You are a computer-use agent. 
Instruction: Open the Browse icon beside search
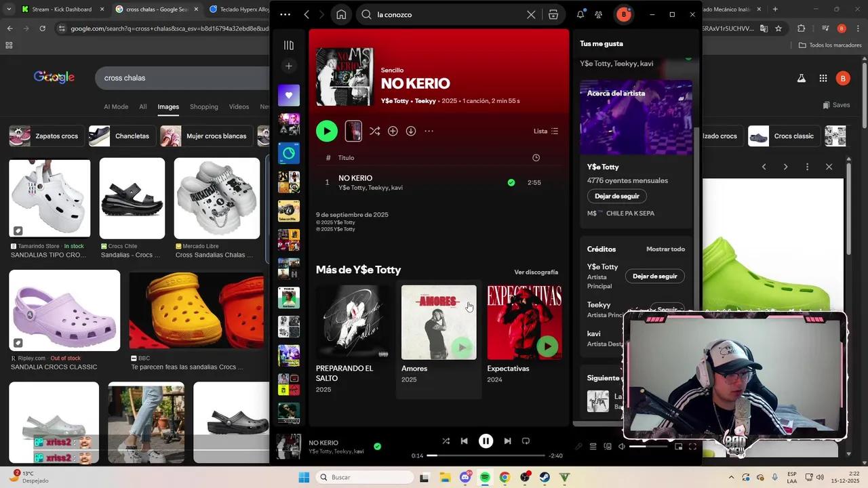(x=553, y=14)
